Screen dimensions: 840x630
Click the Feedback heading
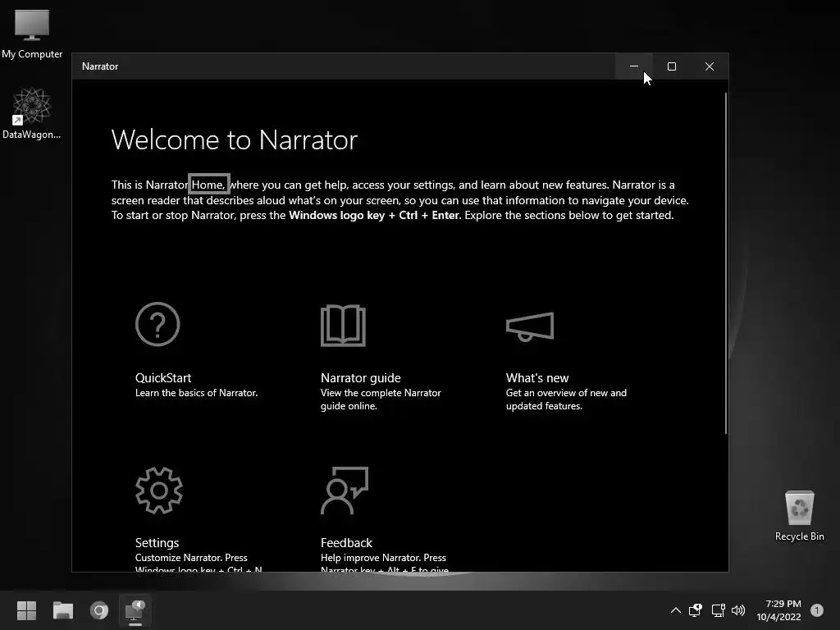(346, 543)
